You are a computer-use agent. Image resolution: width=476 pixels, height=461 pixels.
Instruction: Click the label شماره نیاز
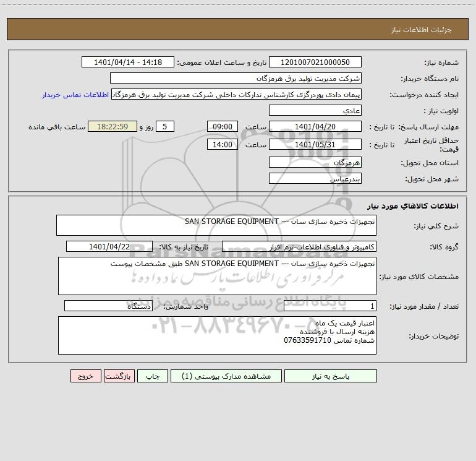[x=441, y=62]
